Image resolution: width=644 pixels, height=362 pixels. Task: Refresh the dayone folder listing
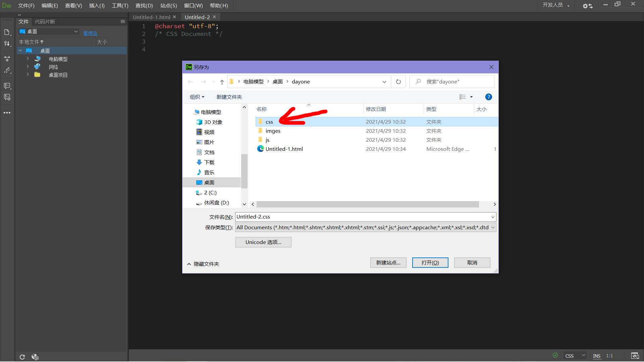[x=398, y=82]
